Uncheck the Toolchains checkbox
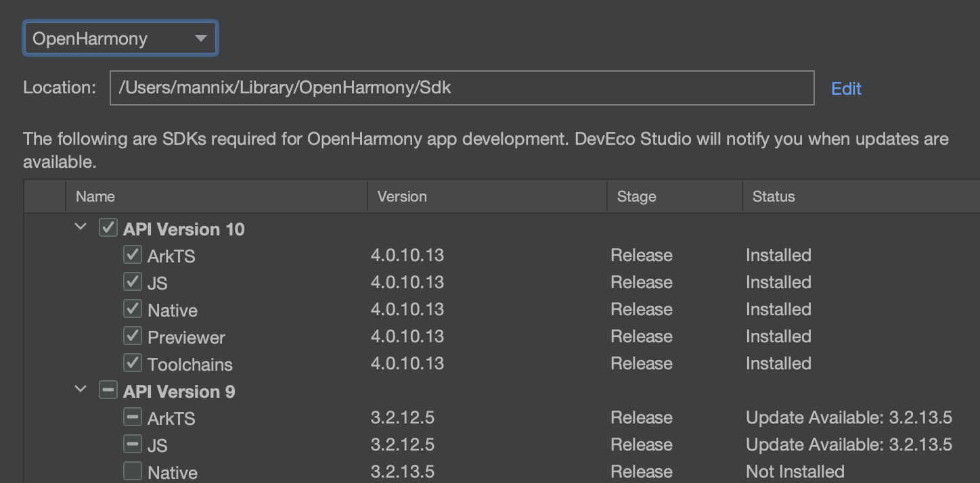The height and width of the screenshot is (483, 980). pos(133,363)
